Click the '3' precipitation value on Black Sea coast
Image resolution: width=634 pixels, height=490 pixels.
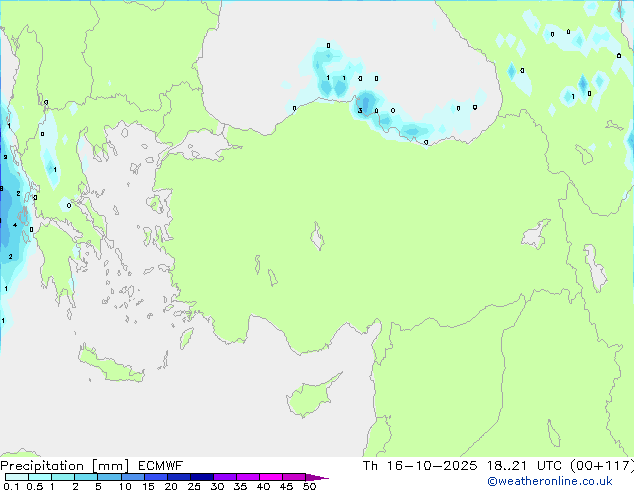pyautogui.click(x=360, y=110)
